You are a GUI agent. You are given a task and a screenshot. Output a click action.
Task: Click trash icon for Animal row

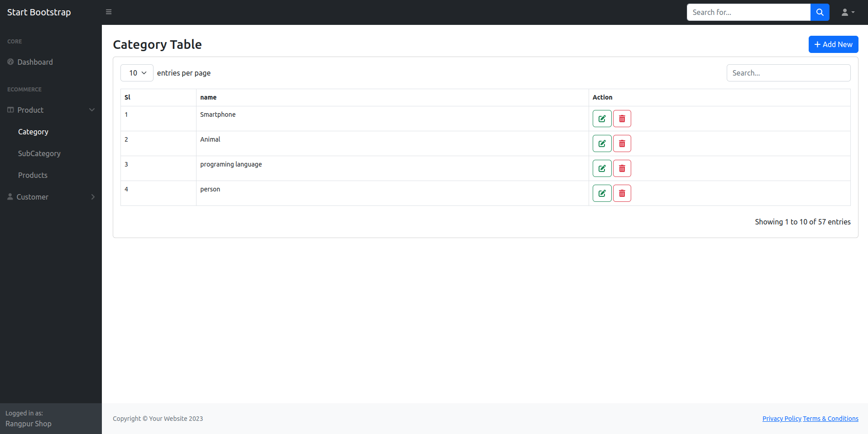622,143
